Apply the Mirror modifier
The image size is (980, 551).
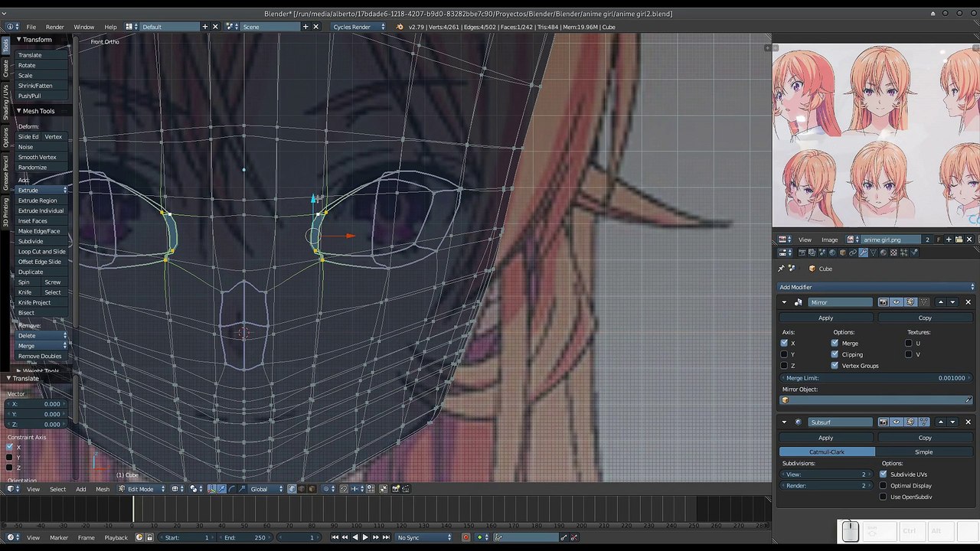(x=826, y=318)
